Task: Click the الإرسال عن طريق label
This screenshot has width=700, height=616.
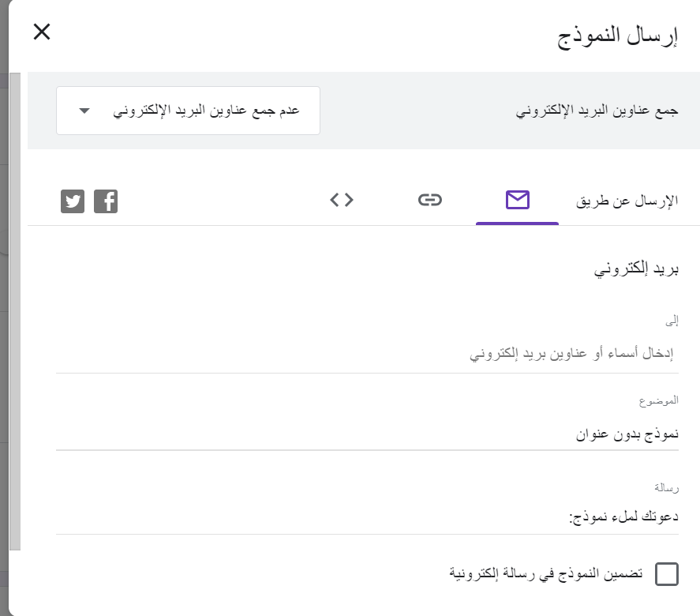Action: (627, 201)
